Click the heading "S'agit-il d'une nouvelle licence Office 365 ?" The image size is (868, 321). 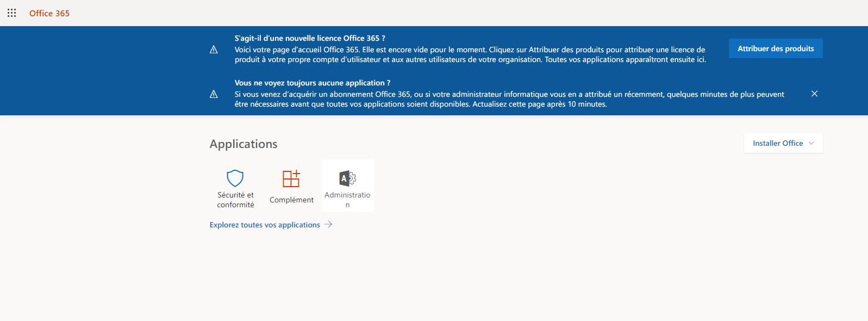(x=310, y=38)
